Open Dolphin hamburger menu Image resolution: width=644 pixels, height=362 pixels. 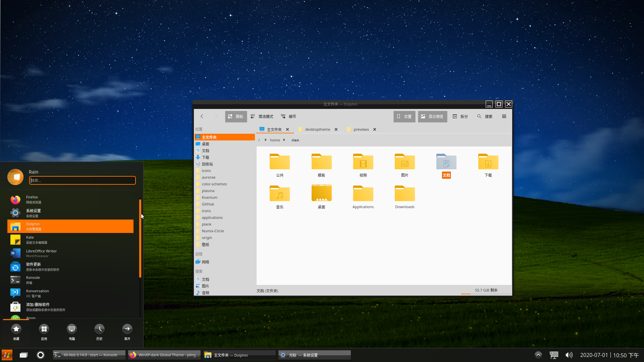click(x=504, y=116)
